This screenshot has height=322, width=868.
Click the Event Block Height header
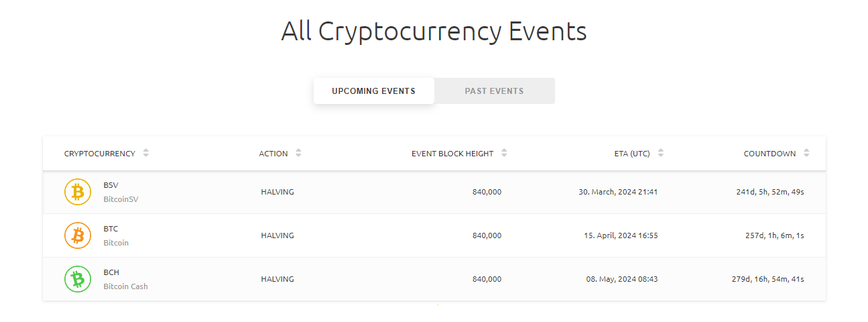pyautogui.click(x=452, y=154)
